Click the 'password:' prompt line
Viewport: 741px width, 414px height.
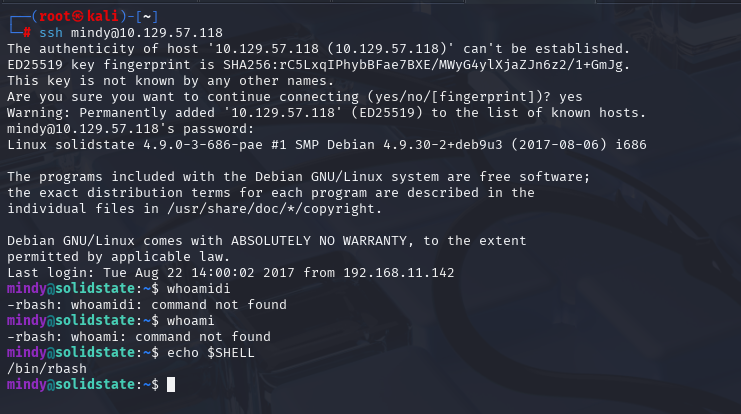click(x=130, y=129)
